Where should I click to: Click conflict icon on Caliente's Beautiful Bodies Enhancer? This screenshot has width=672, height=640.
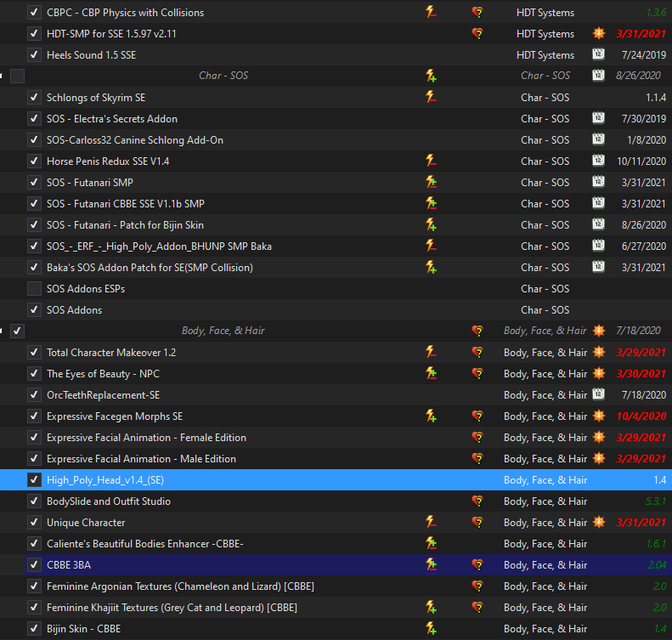tap(431, 543)
